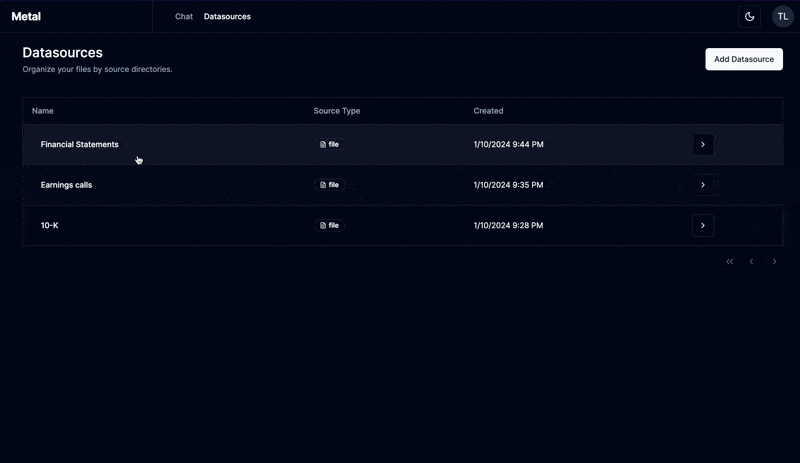Open the 10-K datasource name
The width and height of the screenshot is (800, 463).
49,225
